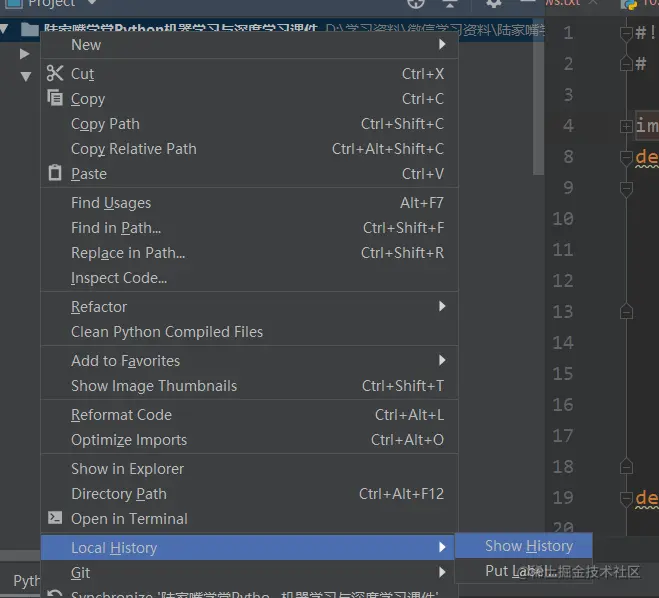Viewport: 659px width, 598px height.
Task: Choose Copy Relative Path
Action: coord(249,149)
